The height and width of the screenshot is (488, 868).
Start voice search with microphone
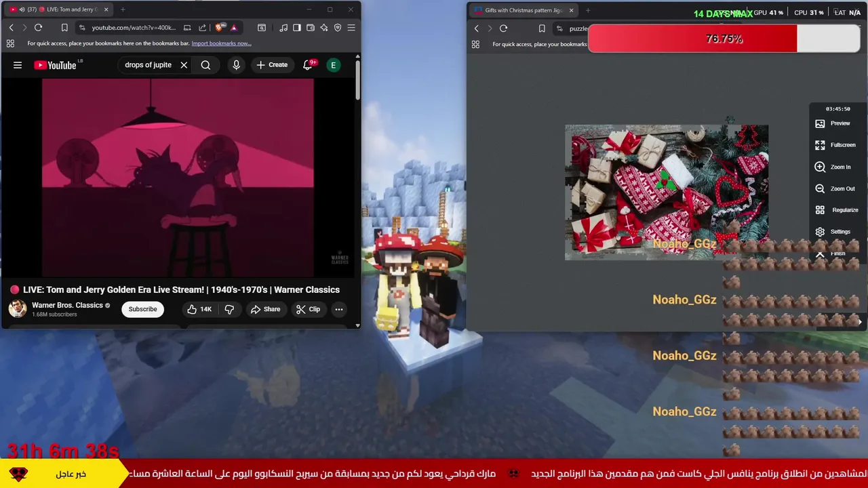point(236,65)
